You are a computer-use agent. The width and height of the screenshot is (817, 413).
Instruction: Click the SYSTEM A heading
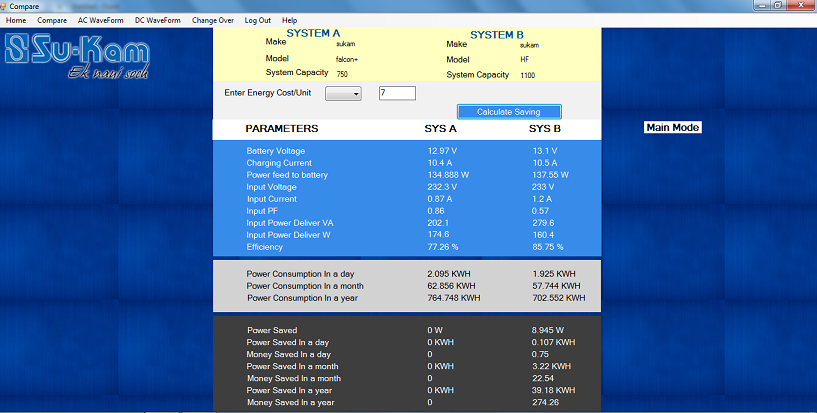[x=313, y=33]
